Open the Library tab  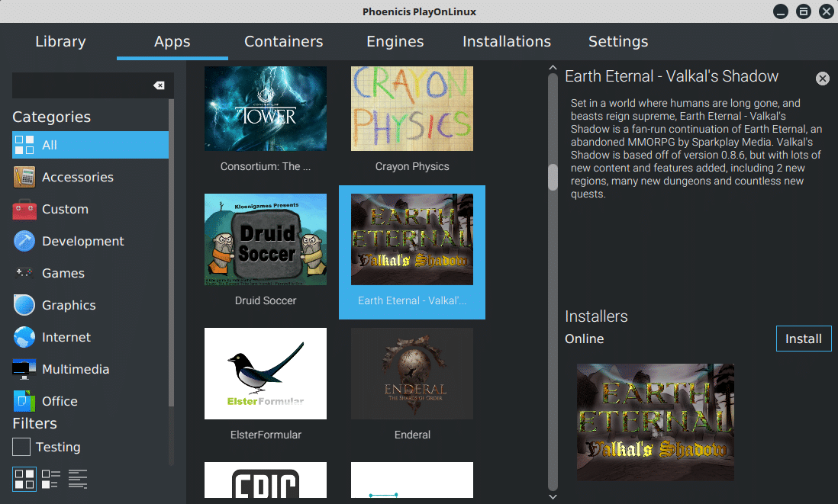pos(60,41)
